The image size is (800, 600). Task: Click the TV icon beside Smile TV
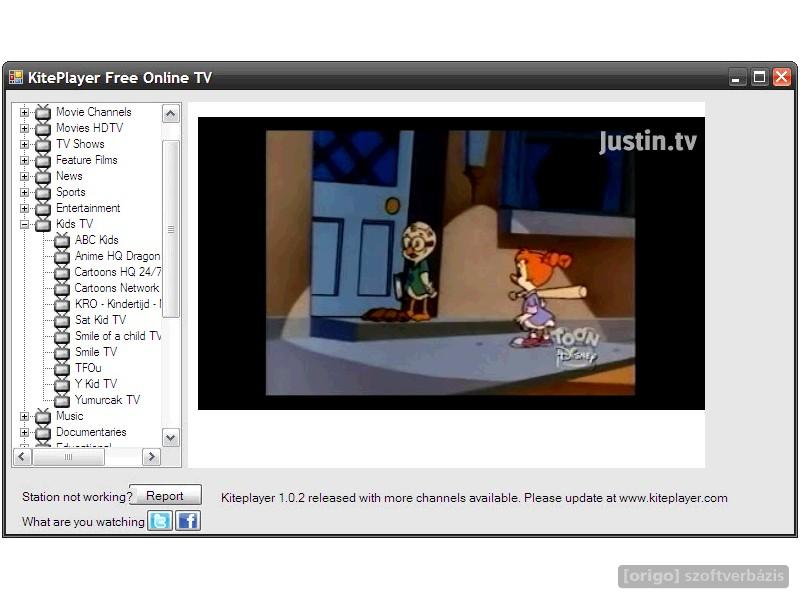pyautogui.click(x=62, y=352)
